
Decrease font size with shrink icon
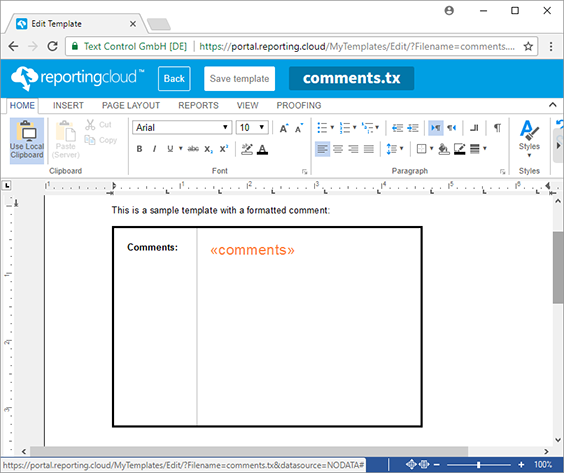point(299,128)
